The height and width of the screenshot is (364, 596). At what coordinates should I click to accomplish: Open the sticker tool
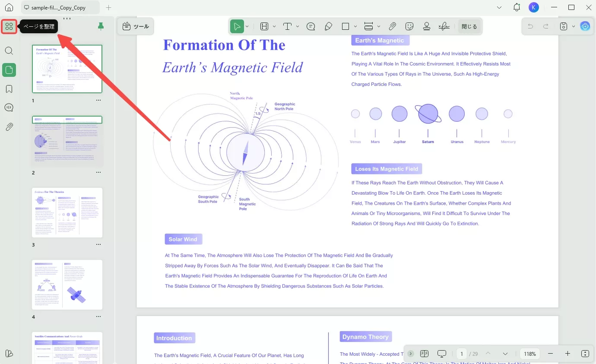click(x=409, y=26)
